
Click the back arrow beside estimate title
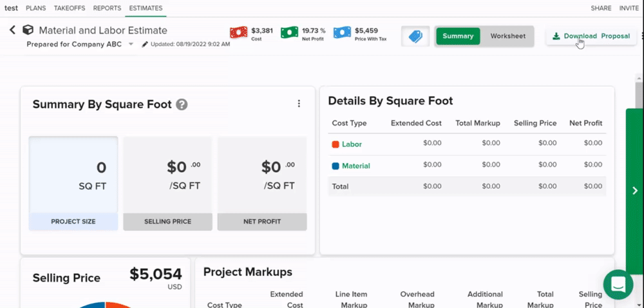click(x=12, y=30)
